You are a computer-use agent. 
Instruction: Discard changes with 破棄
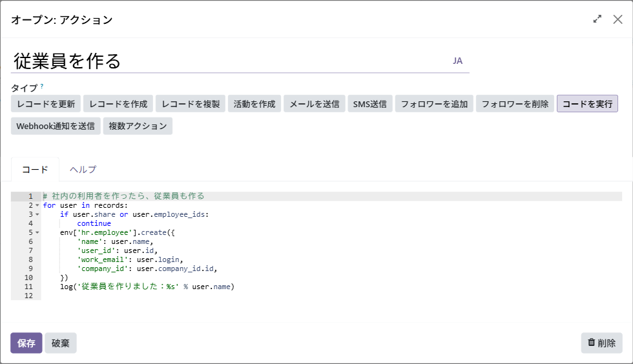coord(61,343)
